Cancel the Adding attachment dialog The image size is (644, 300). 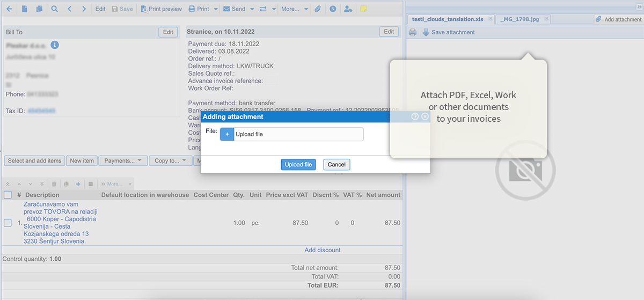(336, 165)
